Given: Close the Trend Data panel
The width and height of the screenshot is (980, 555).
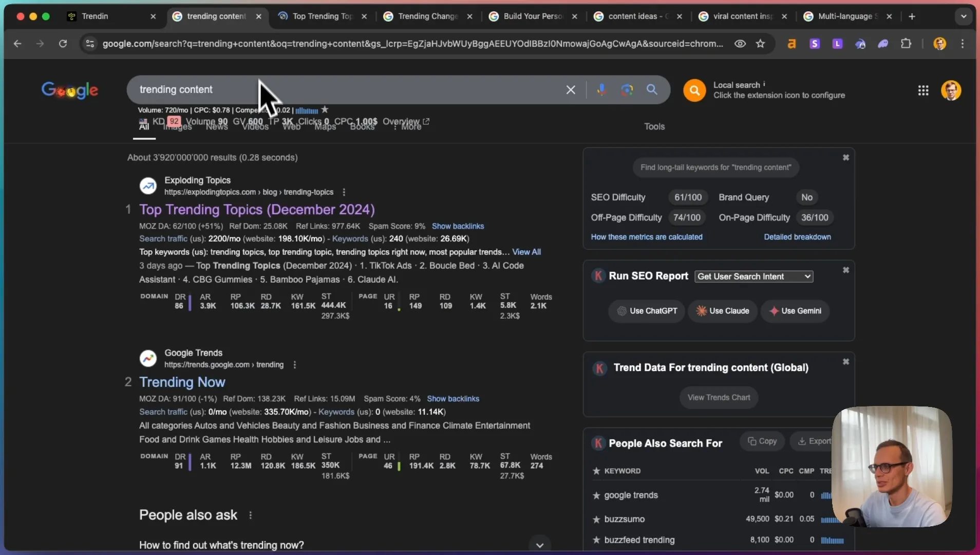Looking at the screenshot, I should (846, 362).
